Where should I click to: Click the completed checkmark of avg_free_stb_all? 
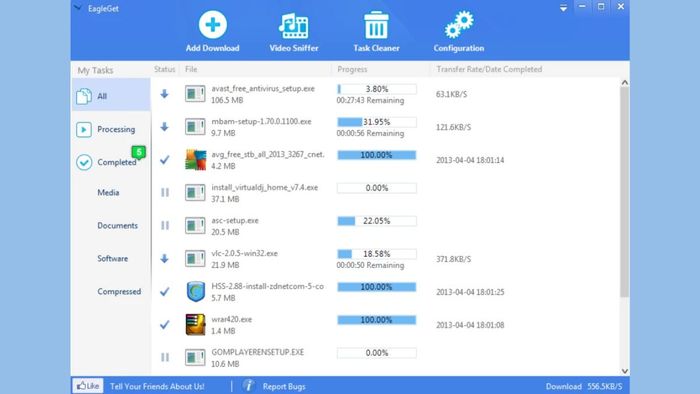coord(165,160)
